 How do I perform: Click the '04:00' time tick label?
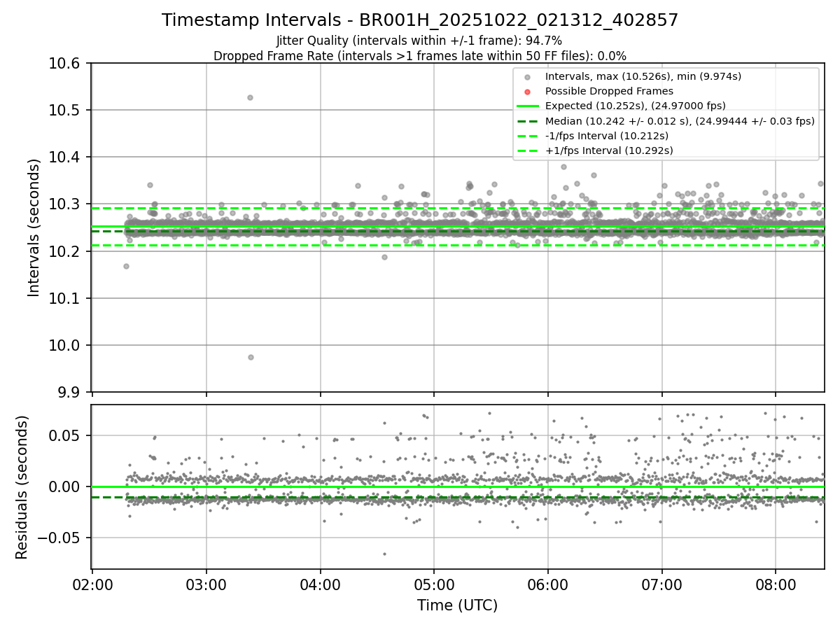click(x=321, y=584)
